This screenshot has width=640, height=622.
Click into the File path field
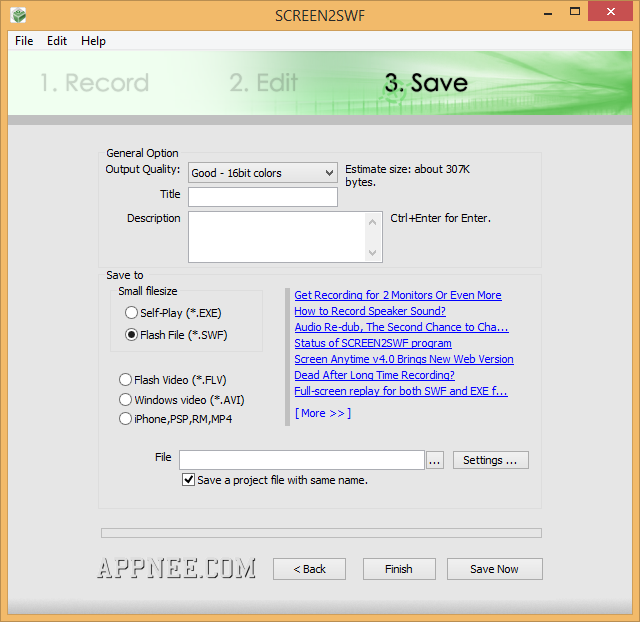302,460
